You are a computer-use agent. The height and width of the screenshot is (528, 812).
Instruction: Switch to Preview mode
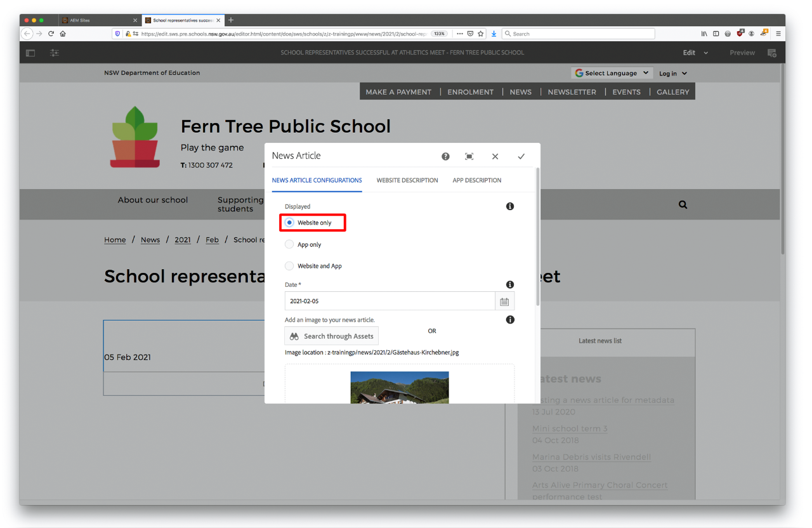click(x=742, y=53)
